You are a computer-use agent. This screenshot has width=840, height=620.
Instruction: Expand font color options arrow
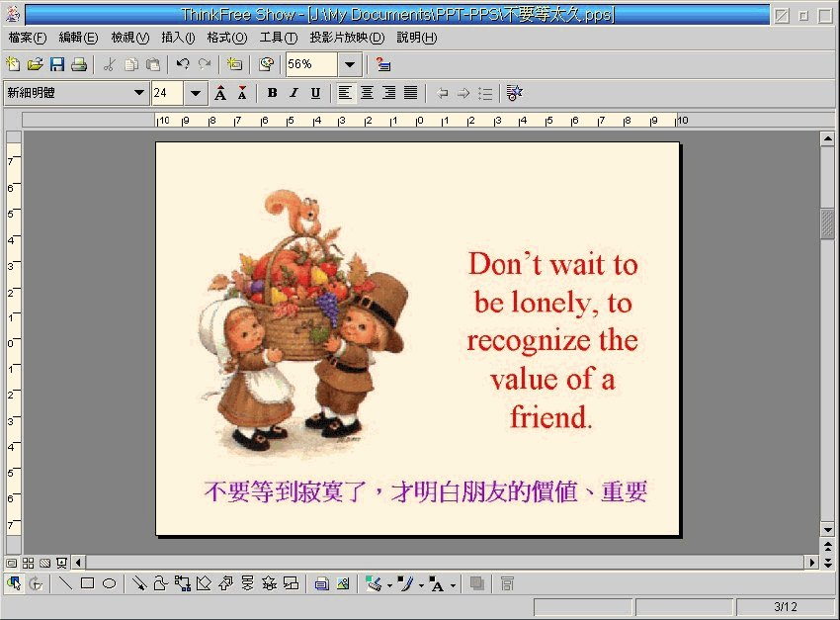click(454, 585)
